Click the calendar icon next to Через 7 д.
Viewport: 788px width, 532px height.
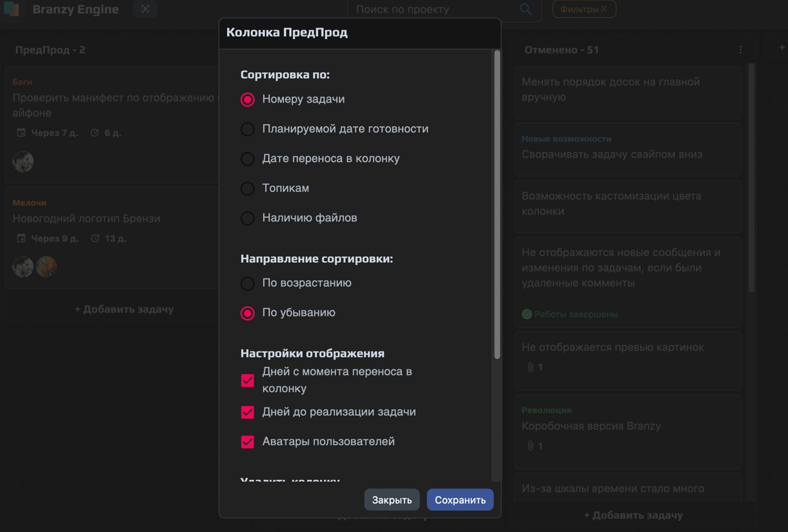click(21, 133)
